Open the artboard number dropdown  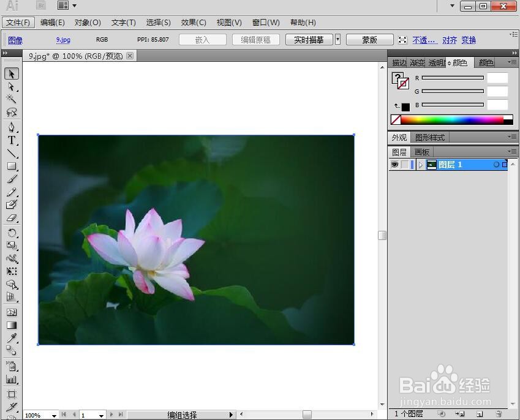pyautogui.click(x=101, y=415)
